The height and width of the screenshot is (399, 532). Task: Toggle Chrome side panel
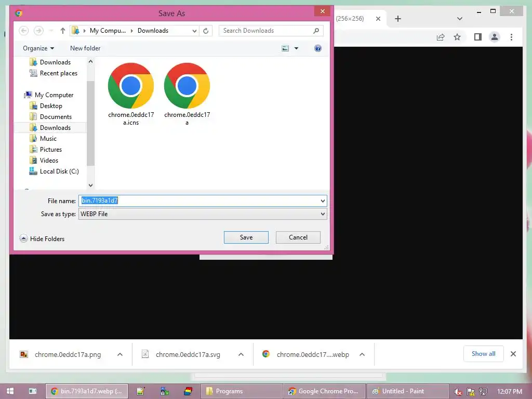(478, 37)
